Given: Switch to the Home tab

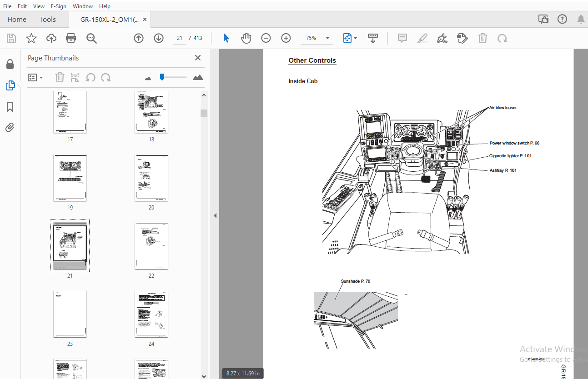Looking at the screenshot, I should point(17,19).
